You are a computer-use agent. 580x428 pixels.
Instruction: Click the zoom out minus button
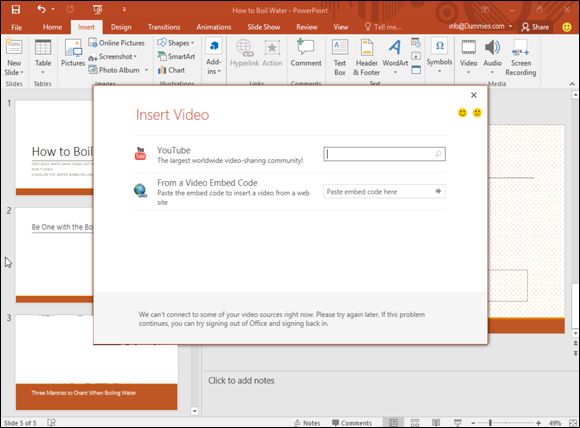coord(473,423)
